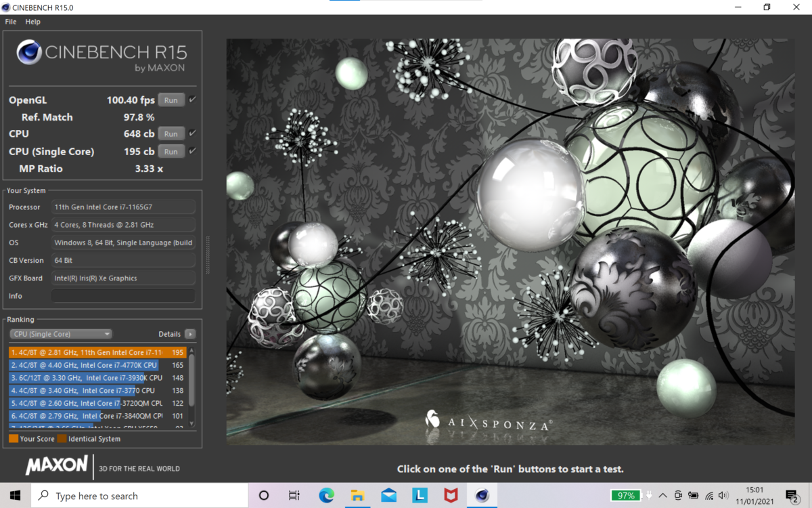Viewport: 812px width, 508px height.
Task: Open the Wi-Fi network tray icon
Action: [x=709, y=496]
